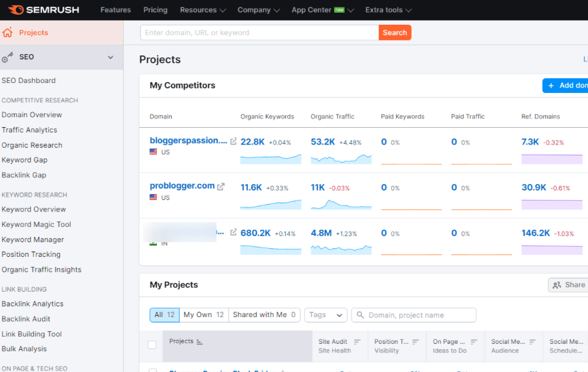The height and width of the screenshot is (372, 588).
Task: Go to Organic Research
Action: [x=32, y=145]
